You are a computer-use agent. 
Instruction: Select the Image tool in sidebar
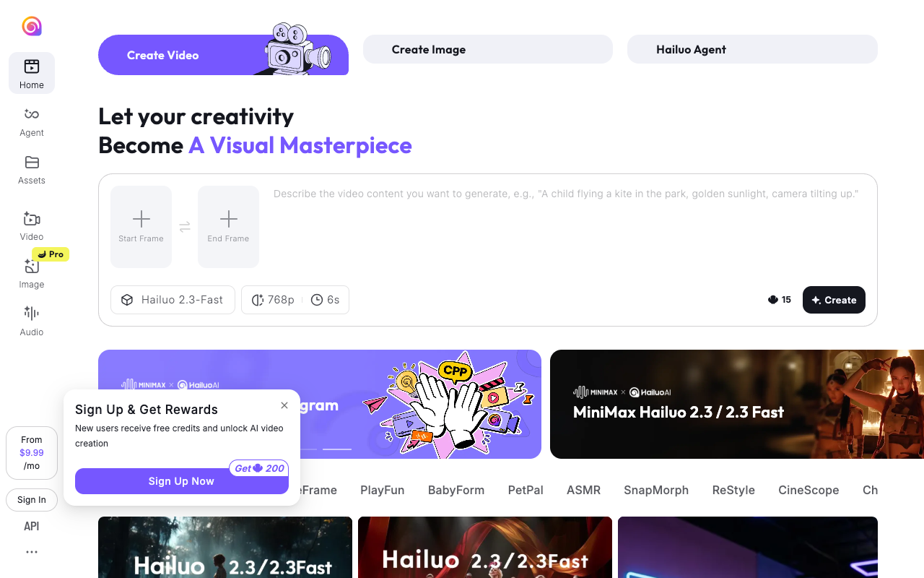(x=32, y=273)
